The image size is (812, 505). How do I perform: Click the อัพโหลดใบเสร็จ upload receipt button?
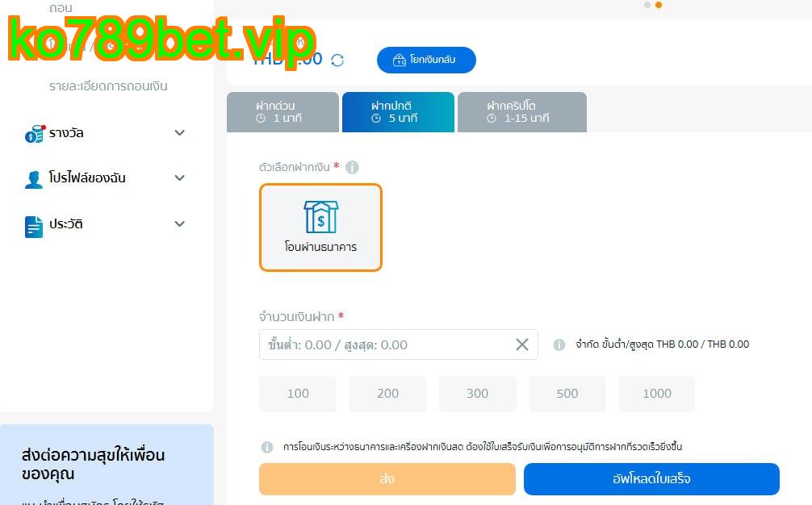pos(651,478)
